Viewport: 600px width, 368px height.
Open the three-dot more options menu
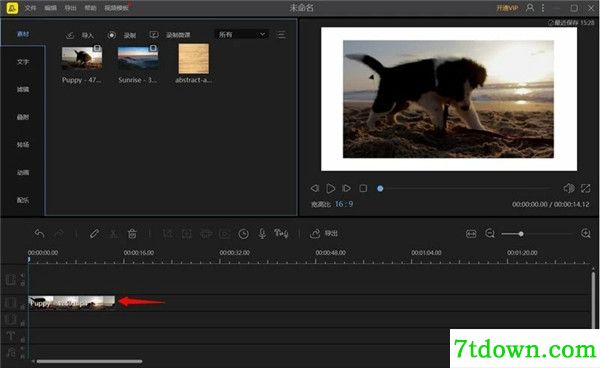pos(543,8)
